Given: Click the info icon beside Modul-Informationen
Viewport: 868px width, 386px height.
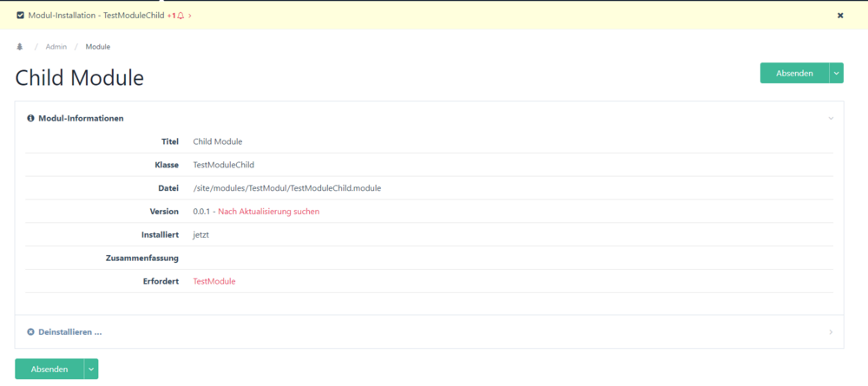Looking at the screenshot, I should click(x=30, y=118).
